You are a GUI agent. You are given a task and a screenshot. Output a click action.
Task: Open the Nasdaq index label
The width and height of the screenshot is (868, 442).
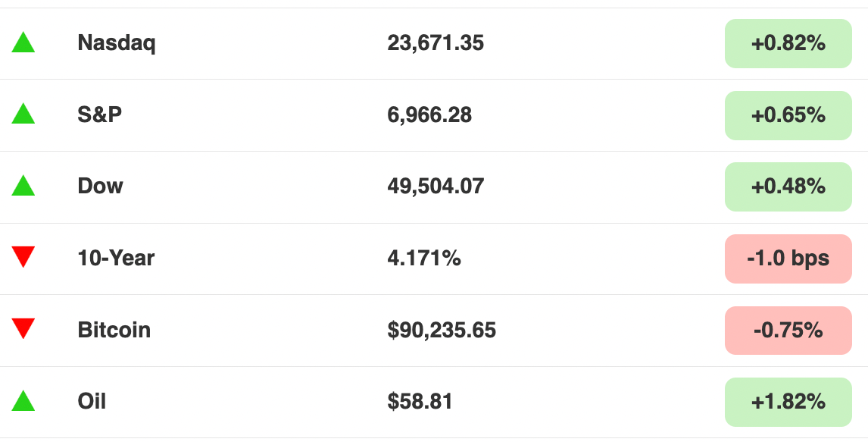pyautogui.click(x=116, y=42)
